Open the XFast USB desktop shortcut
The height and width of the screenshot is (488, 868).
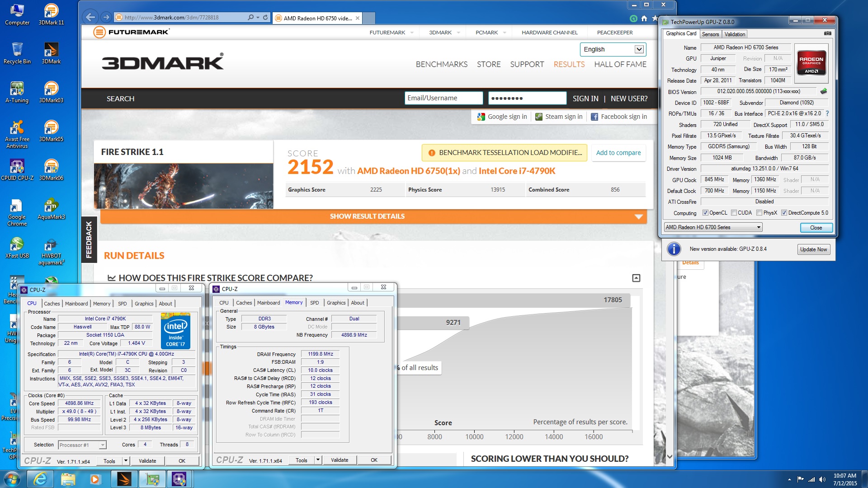tap(17, 247)
